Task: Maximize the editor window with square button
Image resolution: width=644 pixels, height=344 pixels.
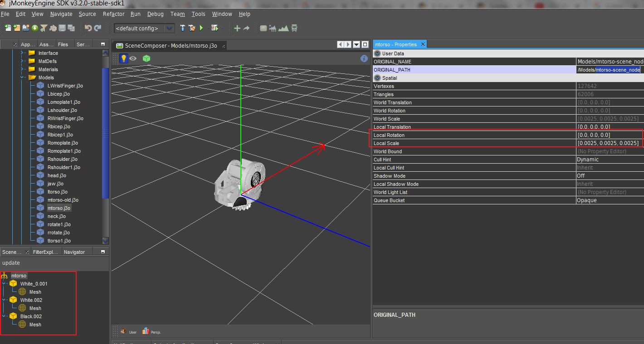Action: tap(365, 44)
